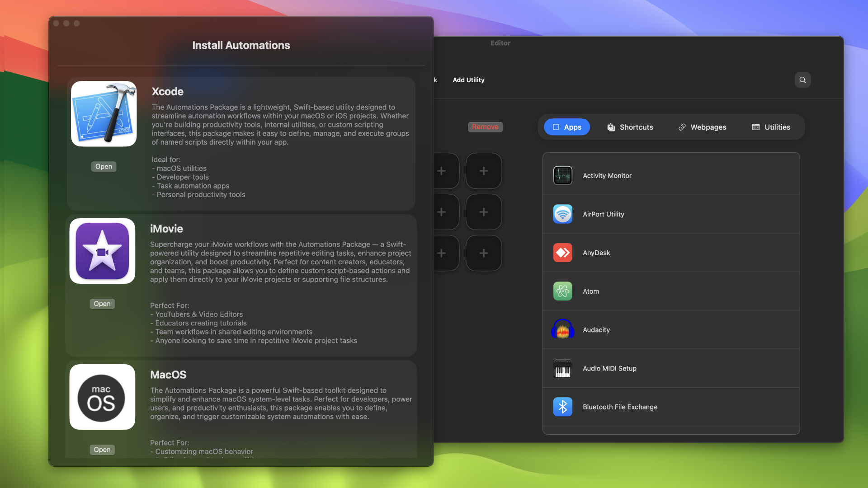This screenshot has height=488, width=868.
Task: Switch to the Apps tab
Action: (x=567, y=127)
